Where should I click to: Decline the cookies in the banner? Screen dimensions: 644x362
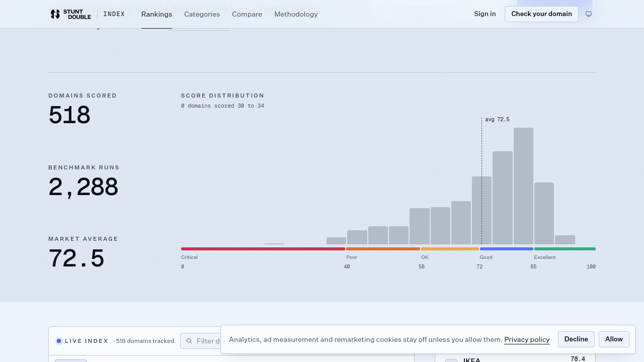[576, 339]
